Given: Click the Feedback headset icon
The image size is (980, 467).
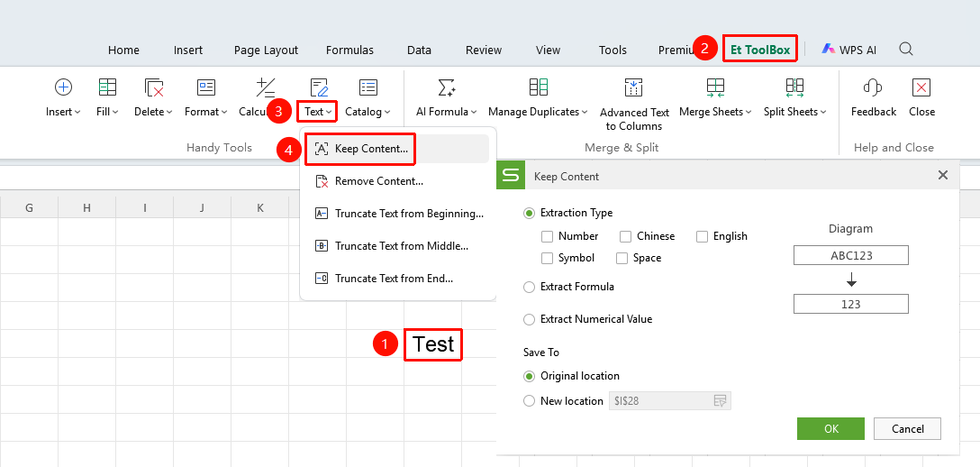Looking at the screenshot, I should 873,87.
